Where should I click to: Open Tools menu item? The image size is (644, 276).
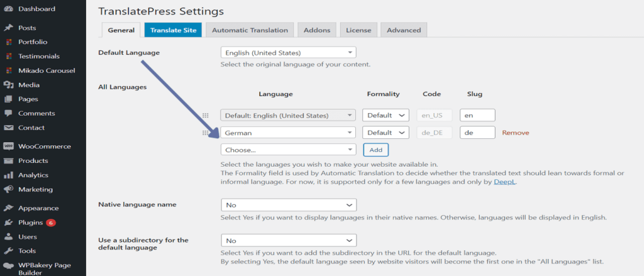point(26,251)
